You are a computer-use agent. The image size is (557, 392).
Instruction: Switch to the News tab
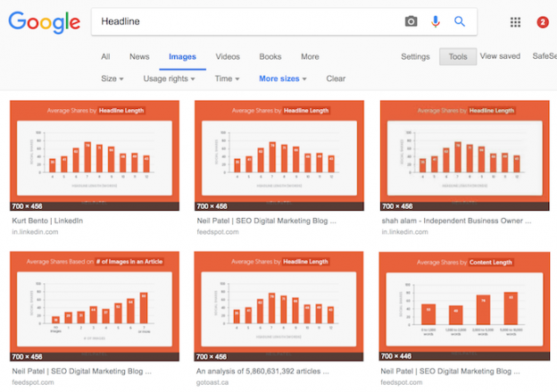pyautogui.click(x=139, y=57)
